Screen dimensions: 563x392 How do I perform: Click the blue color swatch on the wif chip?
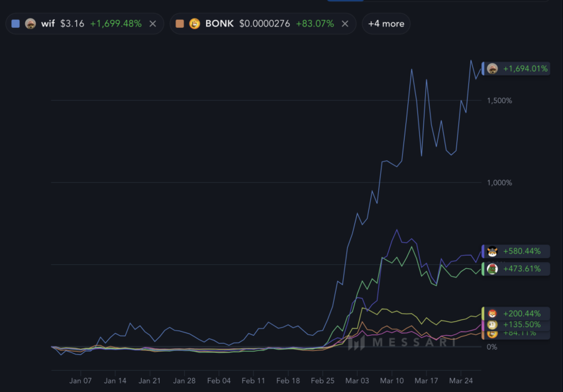click(x=15, y=23)
